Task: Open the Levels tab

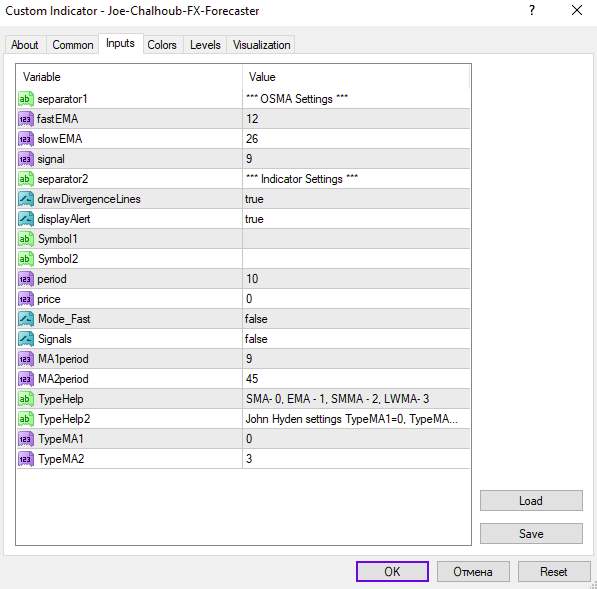Action: coord(205,45)
